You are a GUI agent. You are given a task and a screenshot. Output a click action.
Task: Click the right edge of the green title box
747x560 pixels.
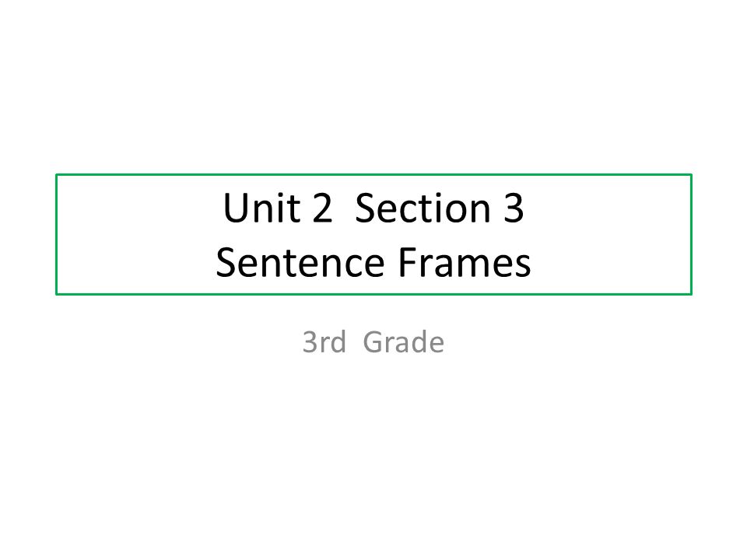pos(691,234)
